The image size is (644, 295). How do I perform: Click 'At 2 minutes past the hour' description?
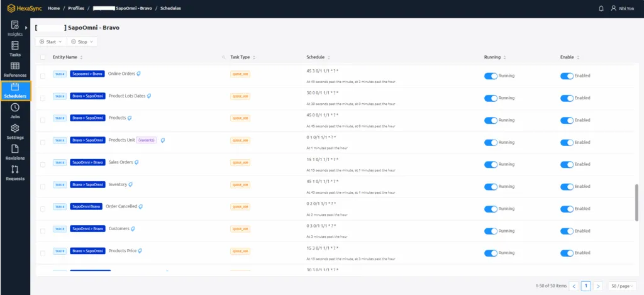point(327,214)
